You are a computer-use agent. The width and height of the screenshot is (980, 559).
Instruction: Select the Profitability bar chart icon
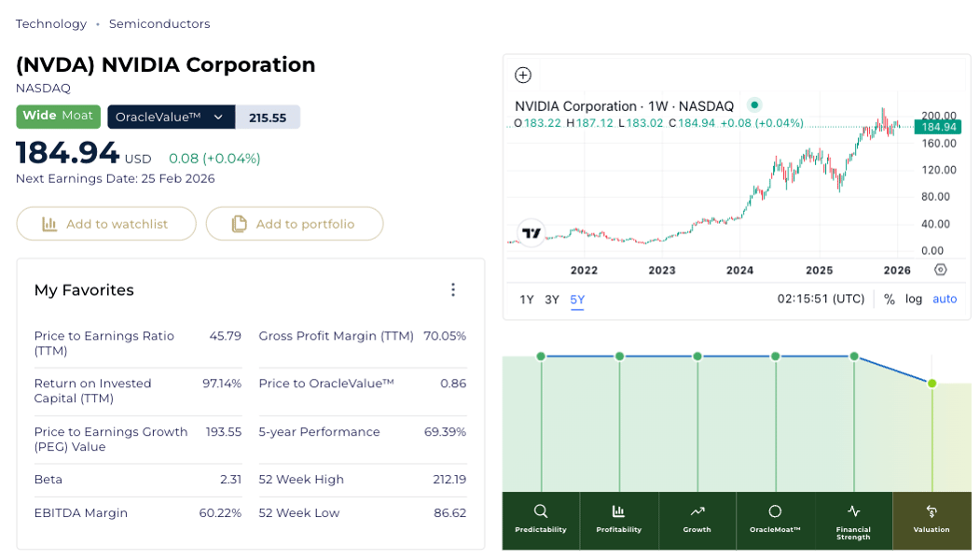[618, 511]
